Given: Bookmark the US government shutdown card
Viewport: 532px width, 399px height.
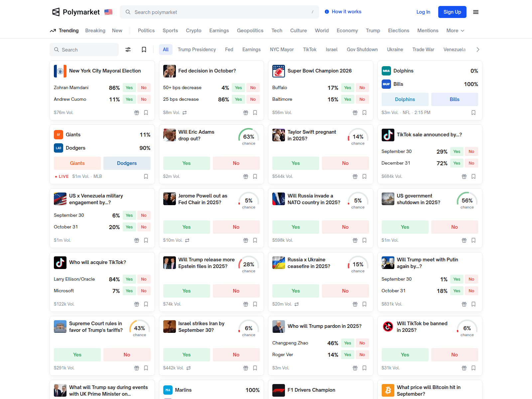Looking at the screenshot, I should tap(473, 240).
